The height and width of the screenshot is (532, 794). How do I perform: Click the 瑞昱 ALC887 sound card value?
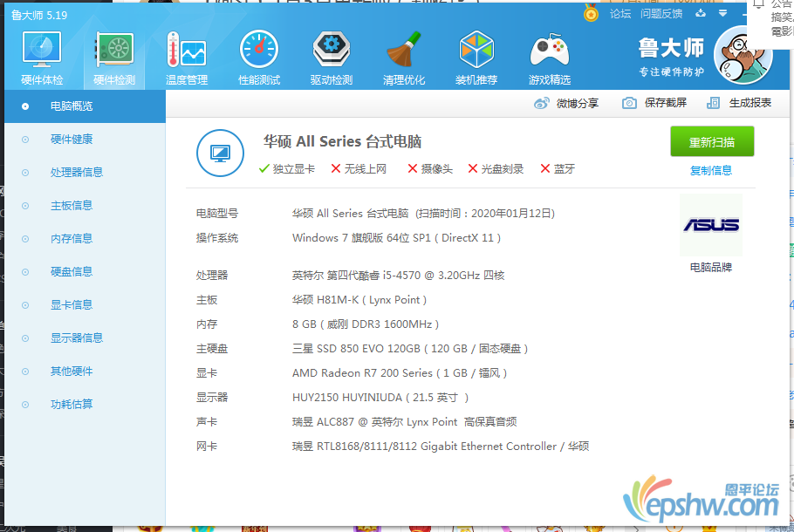(x=405, y=422)
